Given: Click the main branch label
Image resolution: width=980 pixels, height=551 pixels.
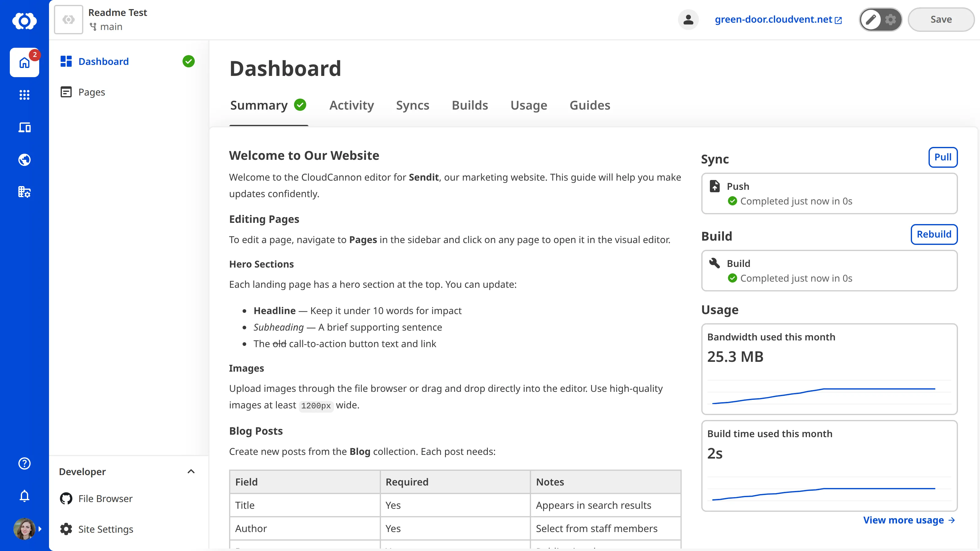Looking at the screenshot, I should pos(111,27).
